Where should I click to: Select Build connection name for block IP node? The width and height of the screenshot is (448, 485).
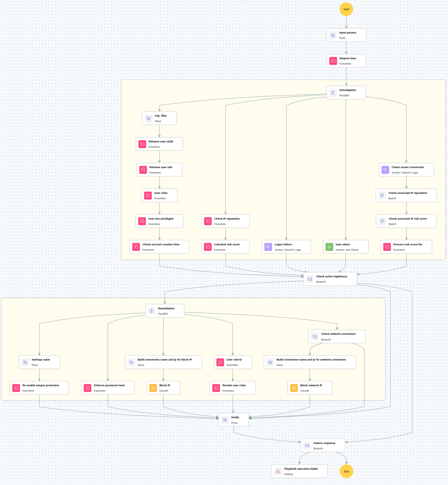click(x=163, y=362)
